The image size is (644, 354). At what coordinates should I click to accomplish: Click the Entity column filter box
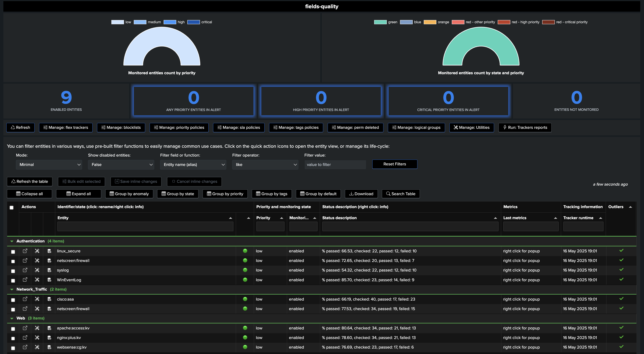click(x=145, y=226)
